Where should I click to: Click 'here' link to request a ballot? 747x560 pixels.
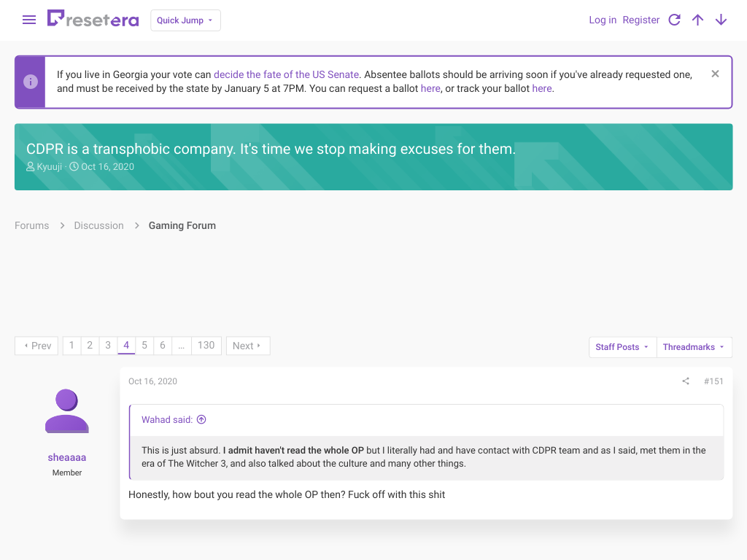point(430,88)
